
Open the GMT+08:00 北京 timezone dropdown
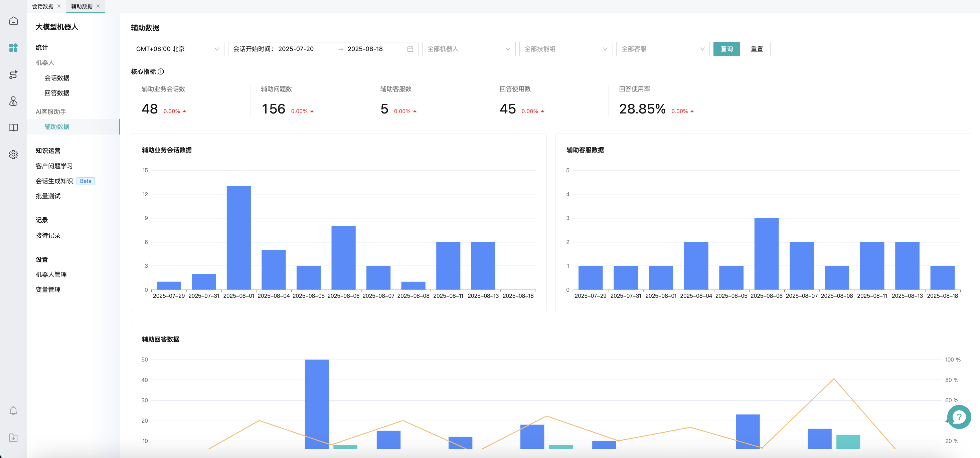click(177, 49)
